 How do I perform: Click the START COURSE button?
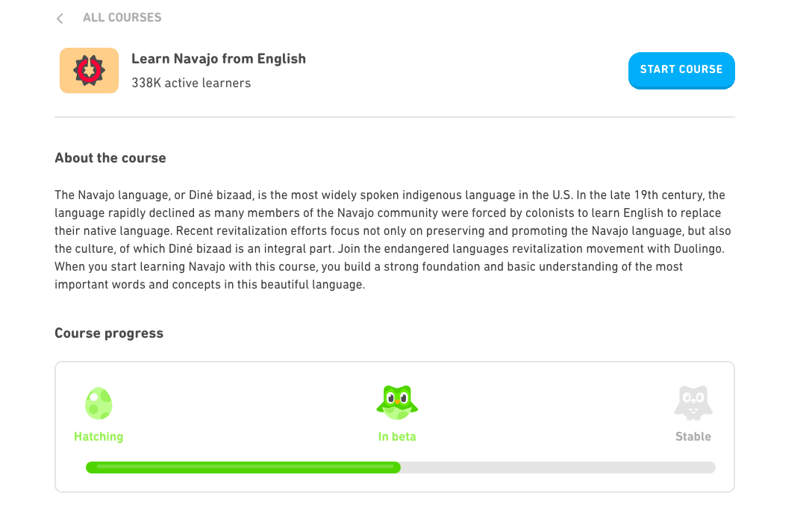[681, 70]
